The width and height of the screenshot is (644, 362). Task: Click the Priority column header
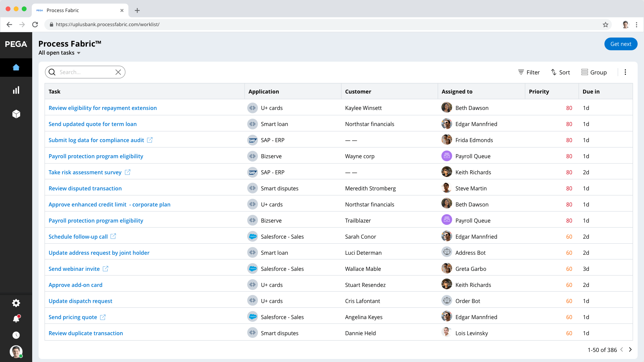539,92
